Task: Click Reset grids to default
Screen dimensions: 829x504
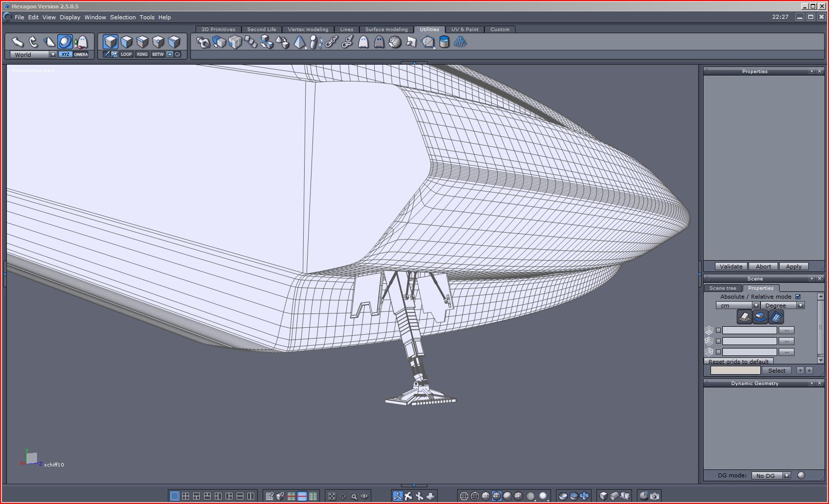Action: [738, 361]
